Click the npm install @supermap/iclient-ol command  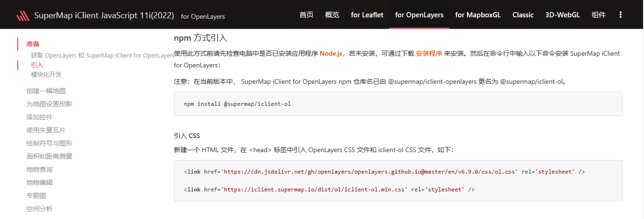click(237, 103)
